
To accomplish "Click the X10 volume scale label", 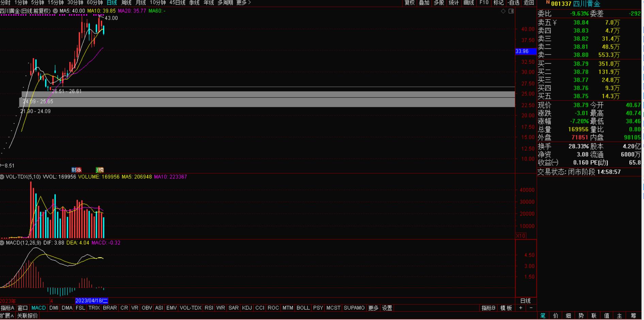I will (x=521, y=236).
